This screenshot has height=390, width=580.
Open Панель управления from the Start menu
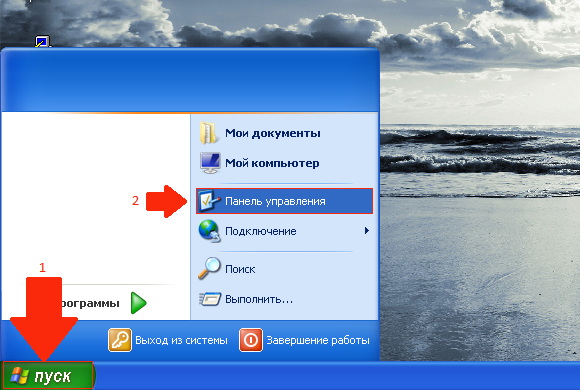(x=284, y=201)
